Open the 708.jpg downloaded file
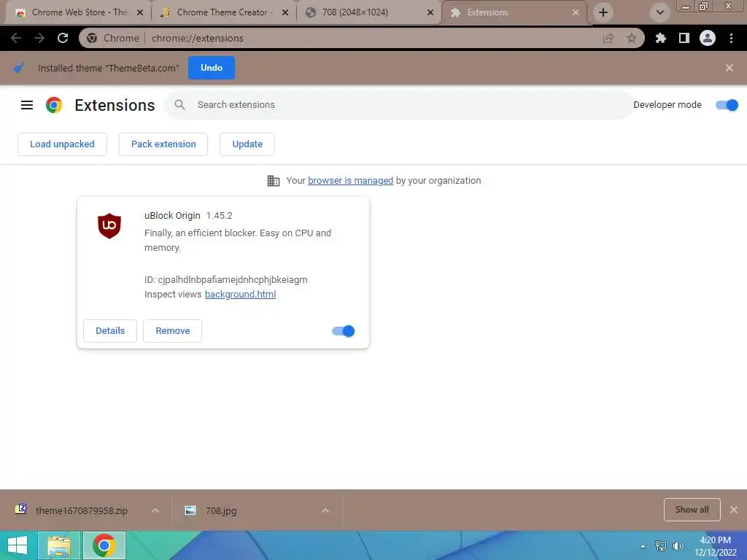 click(x=221, y=510)
